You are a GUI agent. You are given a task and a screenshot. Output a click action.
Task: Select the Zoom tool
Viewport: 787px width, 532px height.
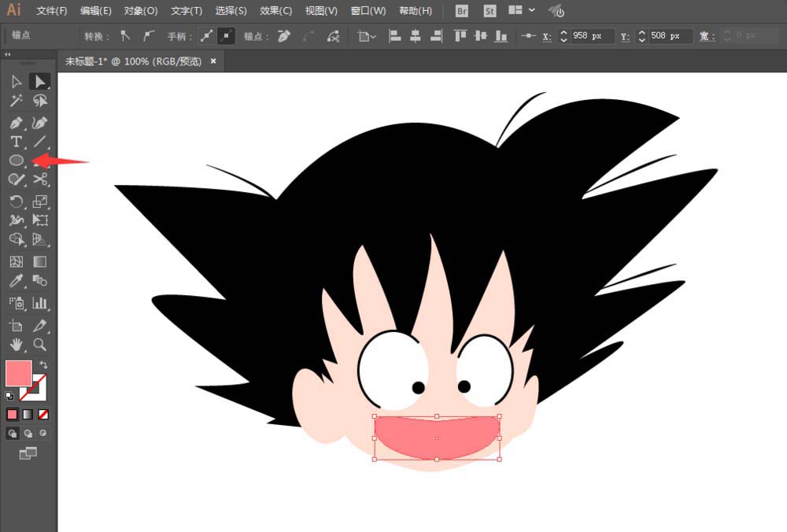39,344
